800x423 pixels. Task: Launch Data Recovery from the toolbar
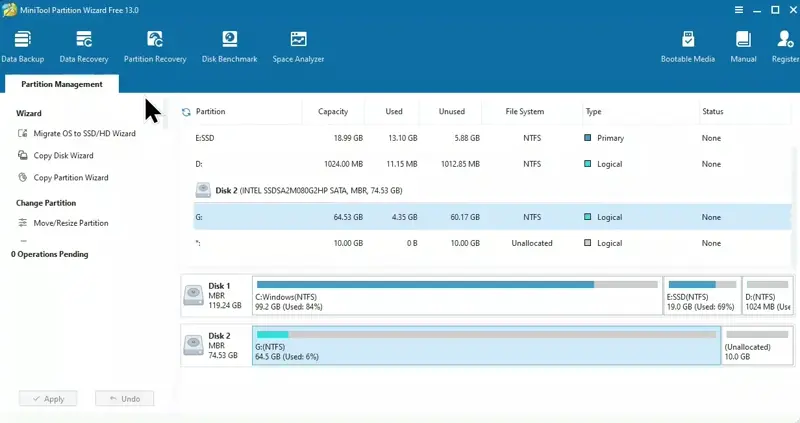pyautogui.click(x=84, y=47)
